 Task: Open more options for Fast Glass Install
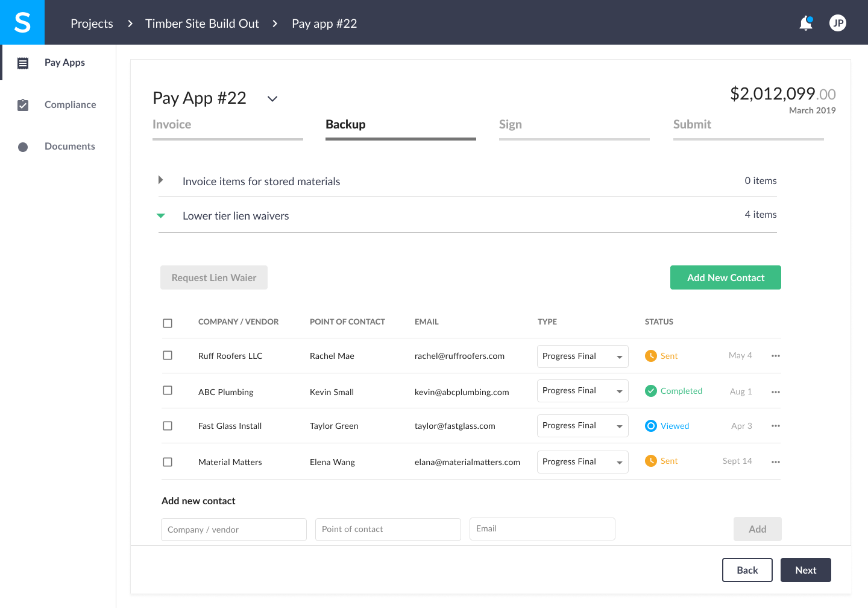(776, 426)
